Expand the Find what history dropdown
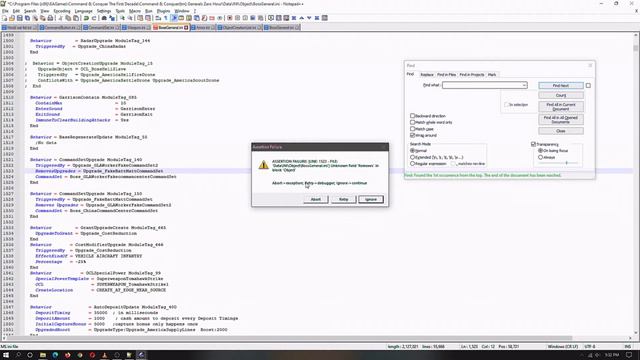The height and width of the screenshot is (360, 640). [524, 85]
